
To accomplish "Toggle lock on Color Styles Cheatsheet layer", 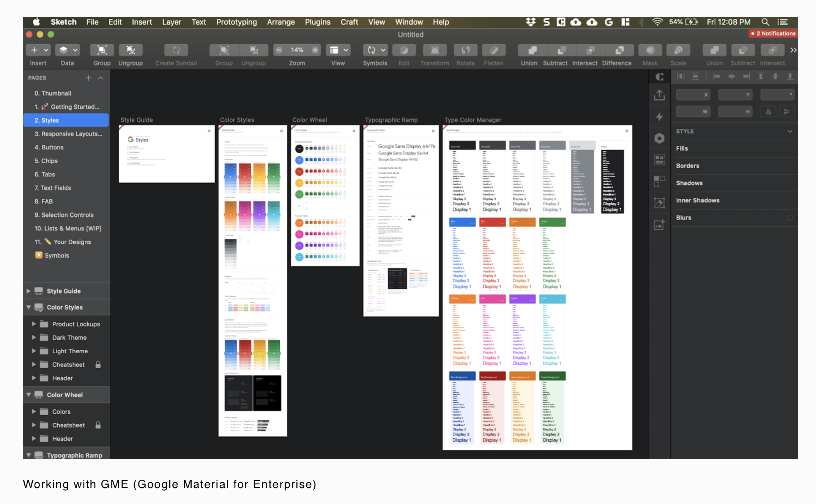I will tap(98, 364).
